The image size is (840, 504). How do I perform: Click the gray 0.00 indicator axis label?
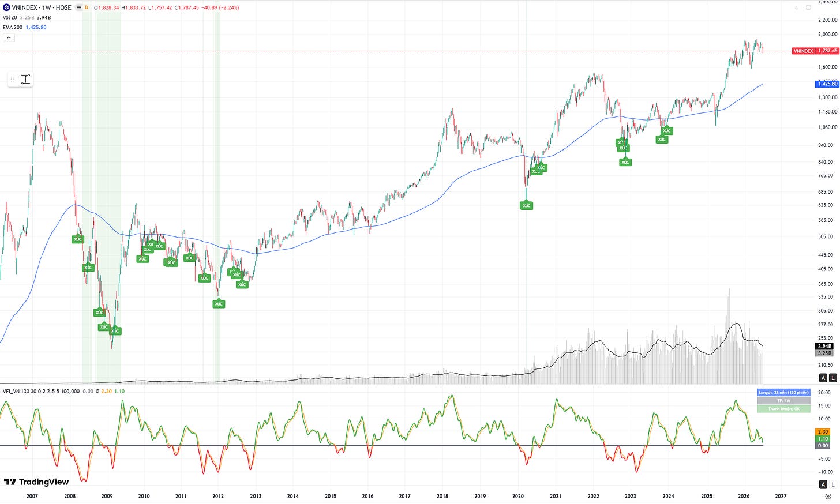(823, 446)
